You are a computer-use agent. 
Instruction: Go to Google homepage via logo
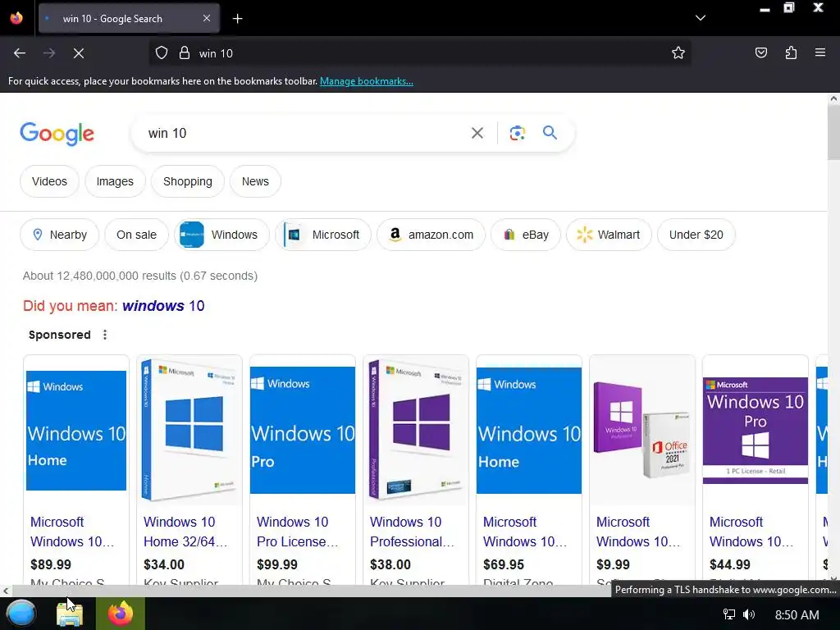(x=57, y=134)
